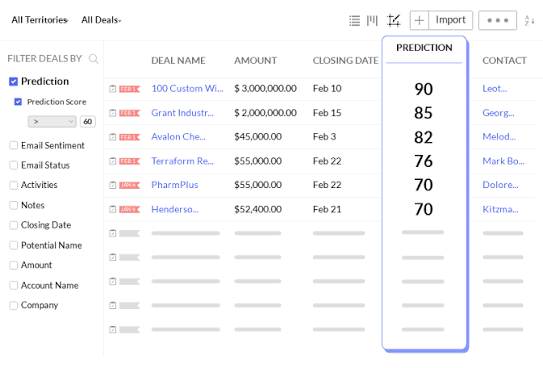Select closing date Feb 3
543x368 pixels.
pos(324,137)
